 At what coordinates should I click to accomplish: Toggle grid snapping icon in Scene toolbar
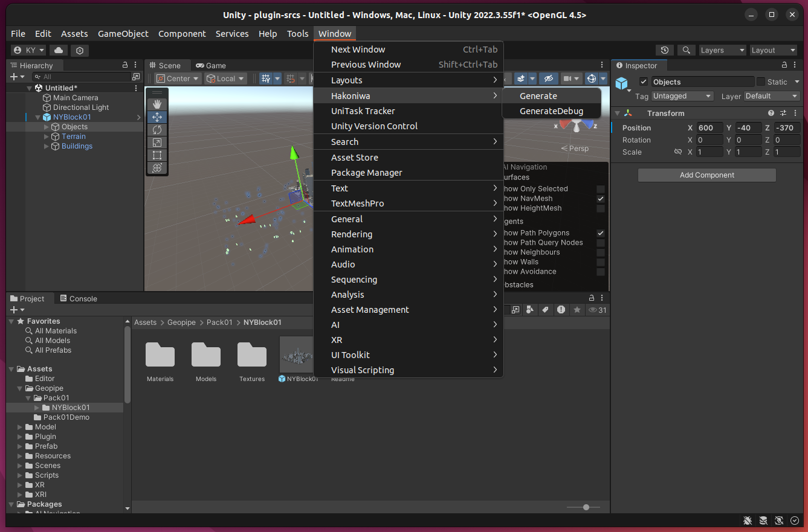pos(291,79)
